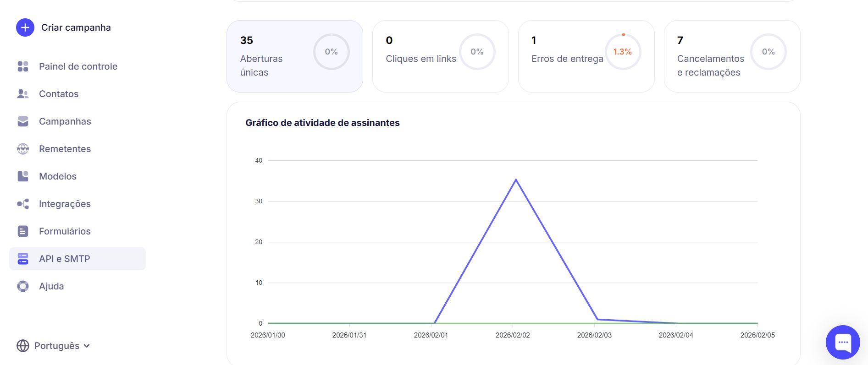Open the Modelos template icon
Image resolution: width=868 pixels, height=365 pixels.
coord(23,176)
